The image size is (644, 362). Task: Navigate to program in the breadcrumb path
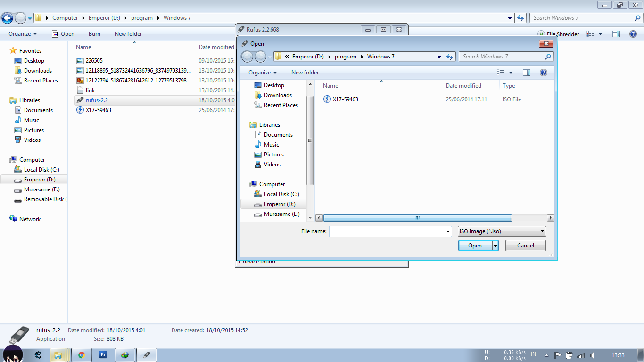[346, 56]
